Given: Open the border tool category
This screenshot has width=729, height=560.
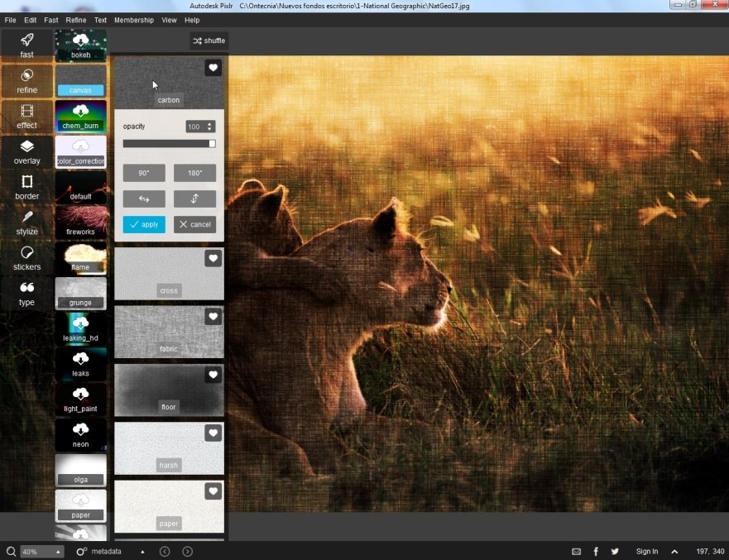Looking at the screenshot, I should coord(26,187).
